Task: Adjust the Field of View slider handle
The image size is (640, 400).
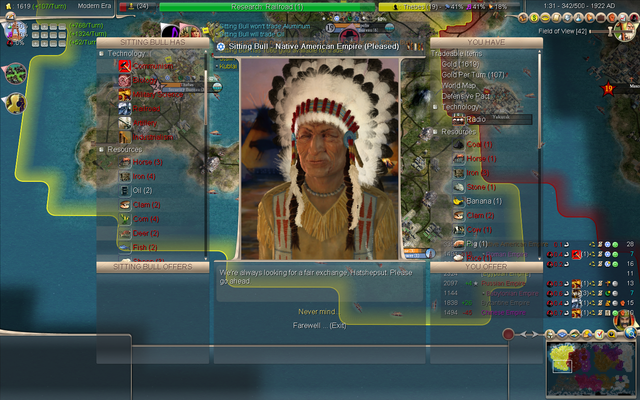Action: coord(610,31)
